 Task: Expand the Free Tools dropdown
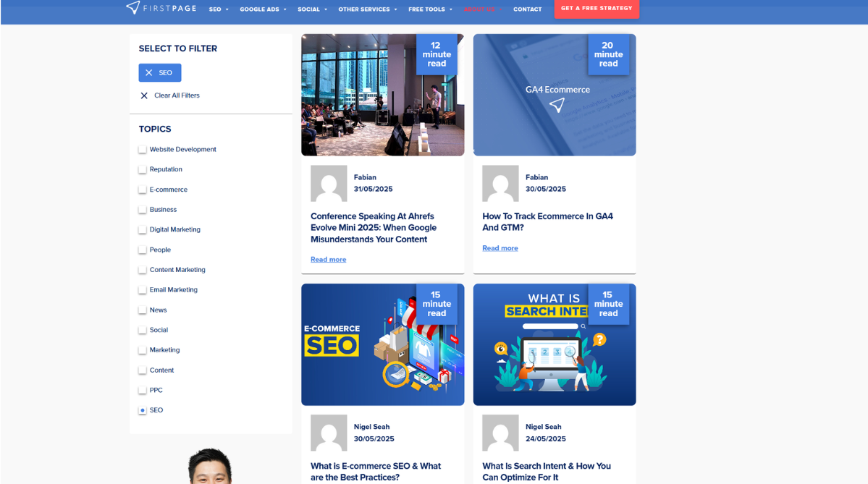tap(430, 9)
